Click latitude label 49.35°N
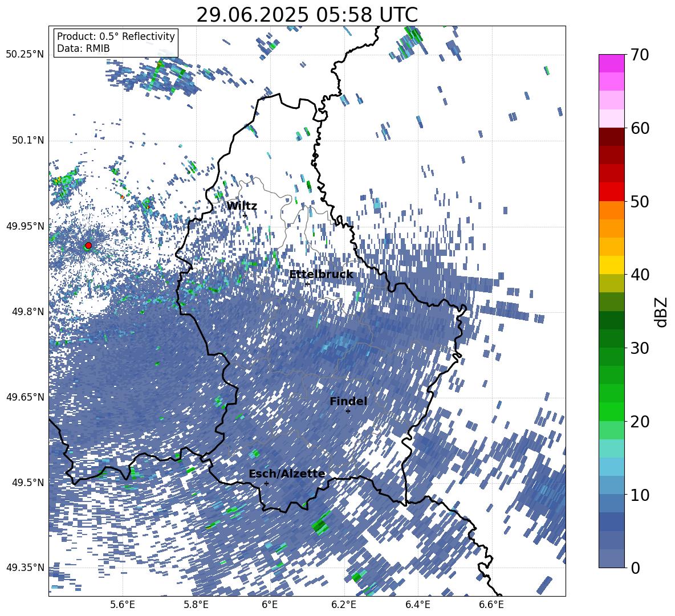 [x=25, y=568]
